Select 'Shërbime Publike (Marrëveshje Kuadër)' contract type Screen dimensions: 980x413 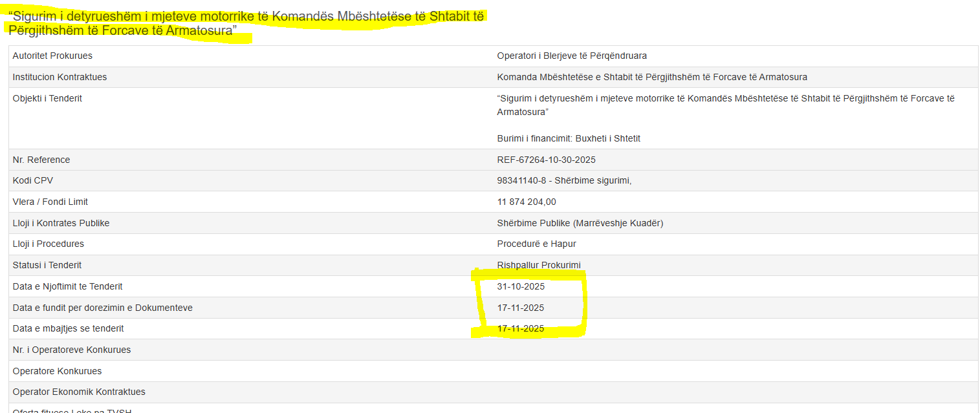580,223
